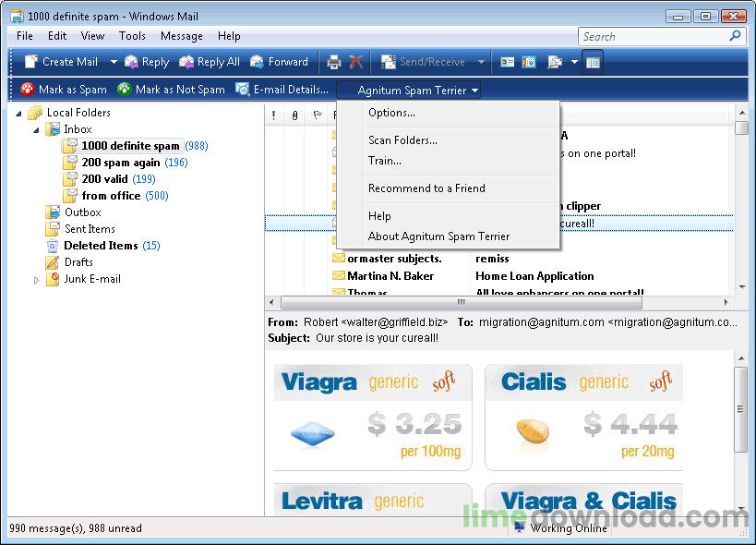Open the Create Mail dropdown arrow
The image size is (756, 545).
click(114, 62)
